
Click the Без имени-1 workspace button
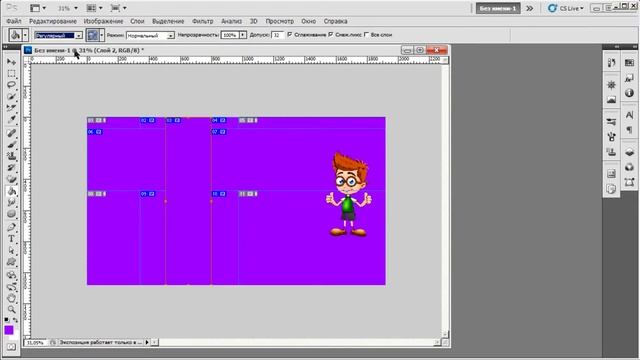click(498, 8)
